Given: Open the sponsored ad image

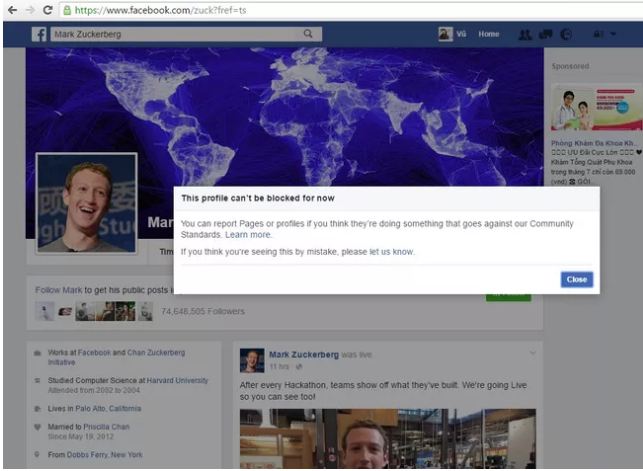Looking at the screenshot, I should [x=597, y=108].
